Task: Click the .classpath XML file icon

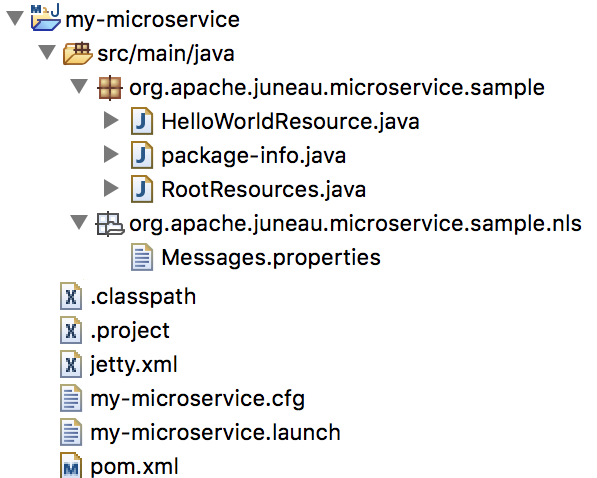Action: pyautogui.click(x=71, y=296)
